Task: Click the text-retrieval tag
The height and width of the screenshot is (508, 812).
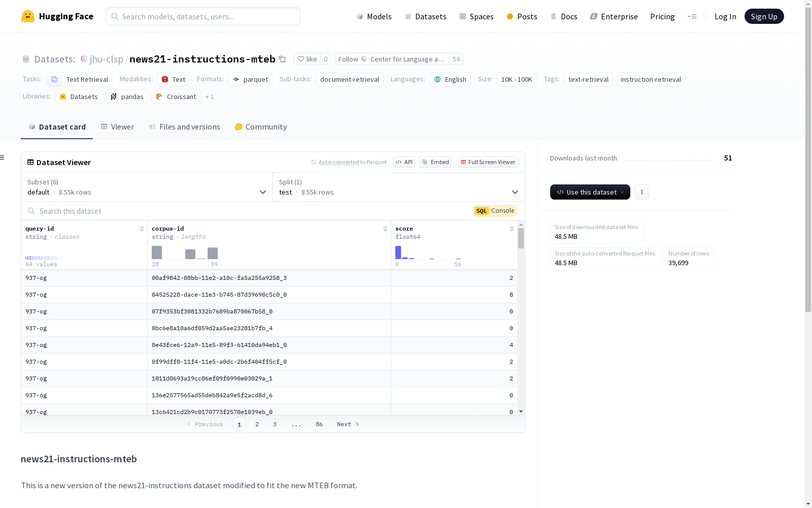Action: pos(589,79)
